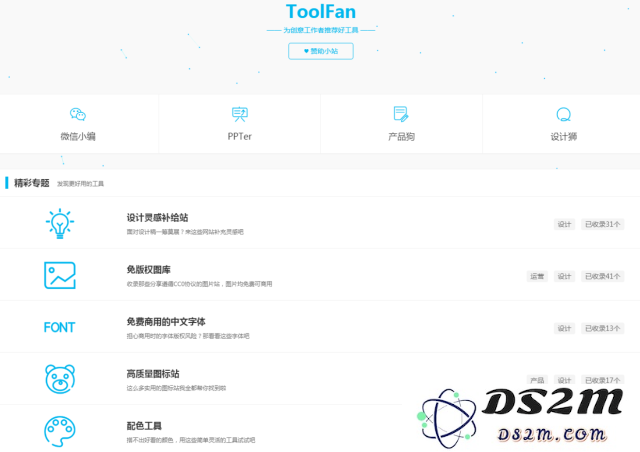
Task: Open the PPTer presentation board icon
Action: [240, 114]
